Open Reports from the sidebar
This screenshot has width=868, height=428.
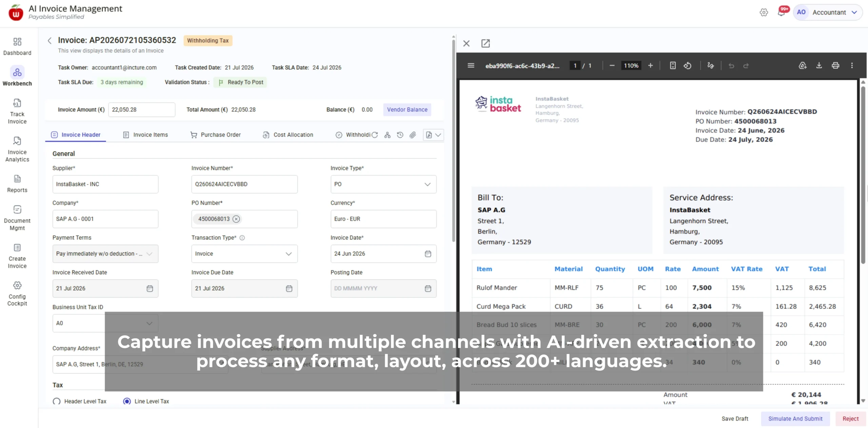17,184
